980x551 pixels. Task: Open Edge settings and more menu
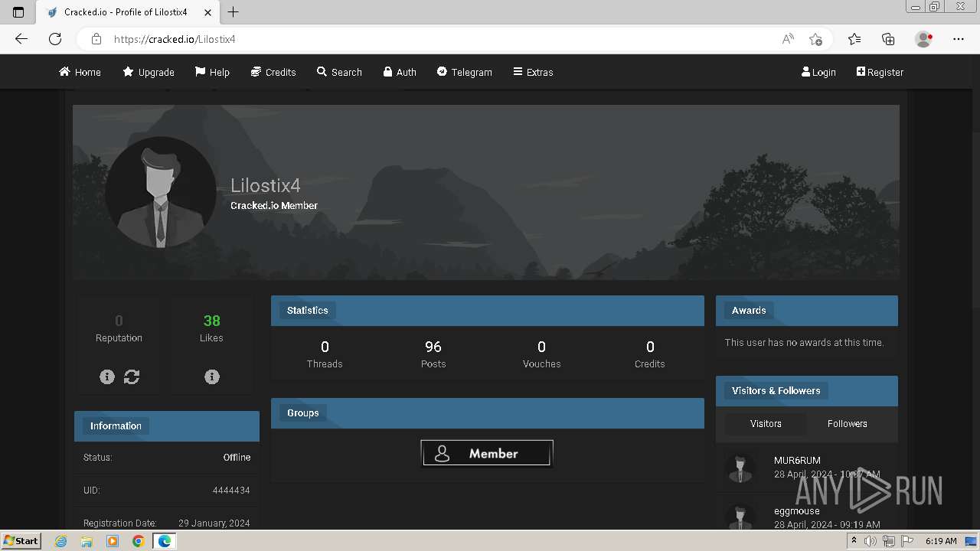pyautogui.click(x=959, y=39)
